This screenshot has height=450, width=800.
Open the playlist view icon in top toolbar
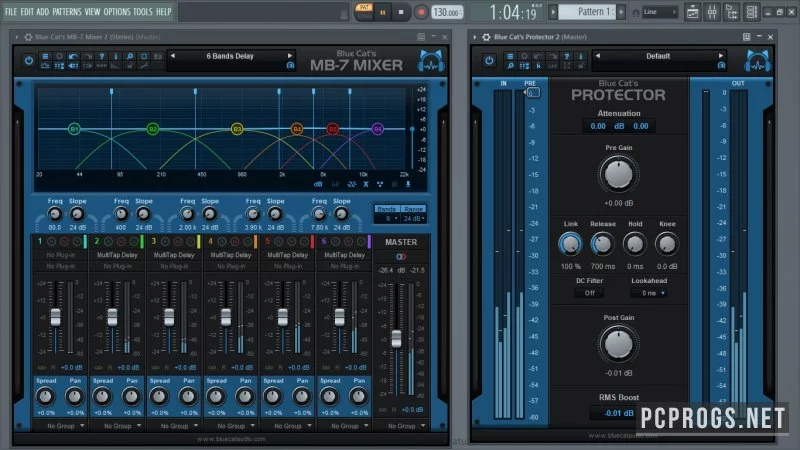pos(692,12)
